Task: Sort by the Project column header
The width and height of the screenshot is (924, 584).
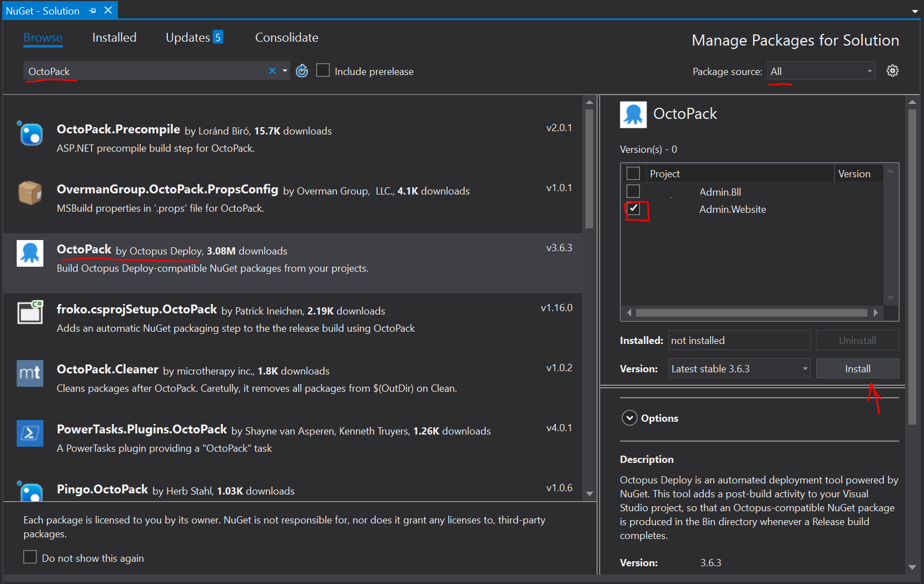Action: click(739, 173)
